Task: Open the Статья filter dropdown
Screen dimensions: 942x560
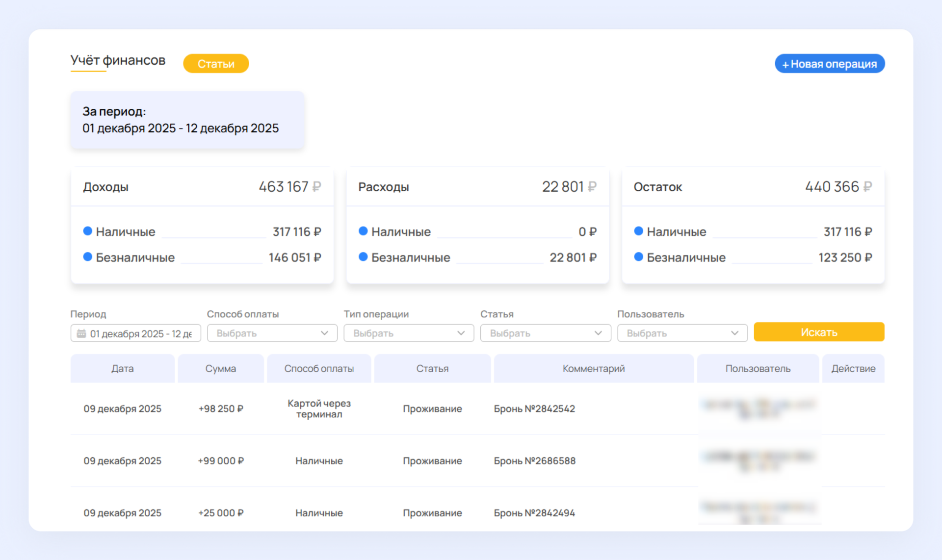Action: tap(545, 333)
